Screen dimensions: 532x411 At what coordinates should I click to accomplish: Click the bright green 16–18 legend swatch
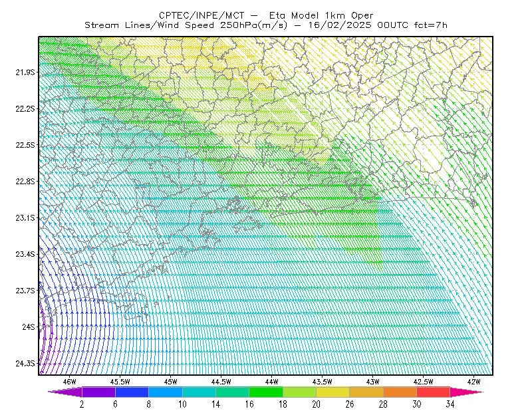point(266,392)
